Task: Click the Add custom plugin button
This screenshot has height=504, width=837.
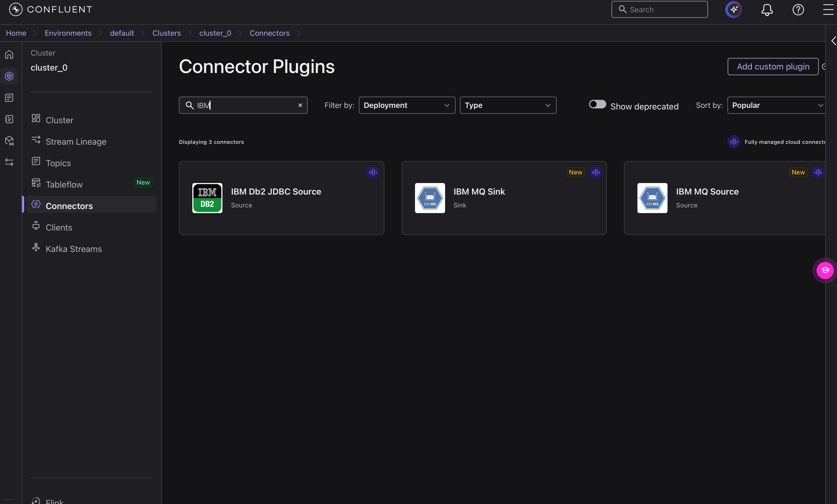Action: click(773, 67)
